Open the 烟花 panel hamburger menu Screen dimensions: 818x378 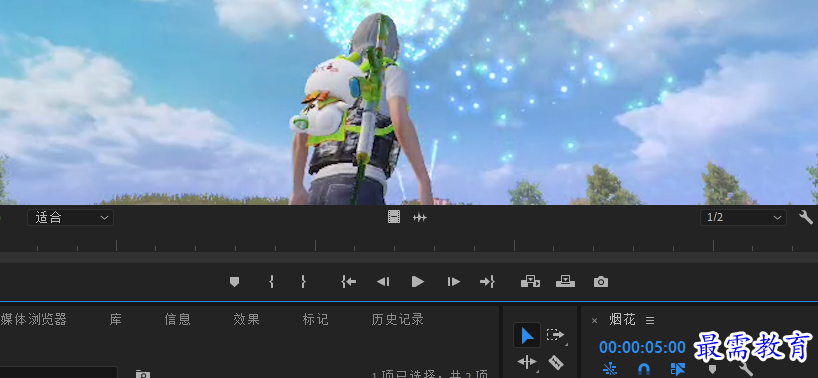click(649, 320)
